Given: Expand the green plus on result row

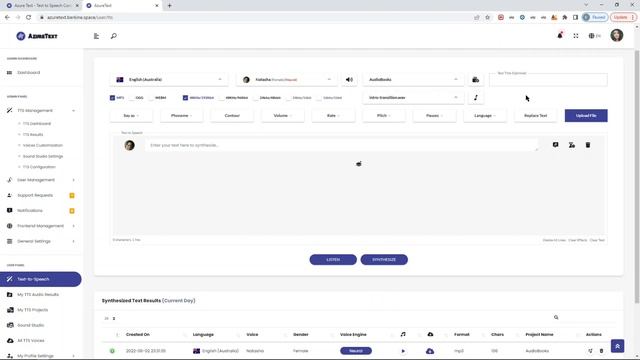Looking at the screenshot, I should point(112,351).
